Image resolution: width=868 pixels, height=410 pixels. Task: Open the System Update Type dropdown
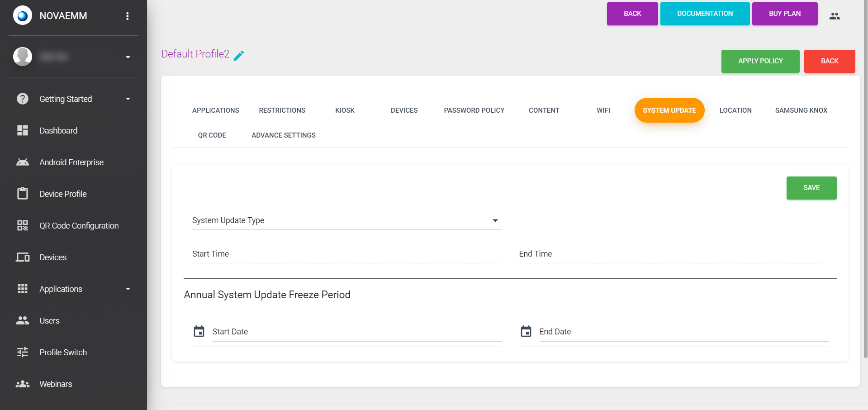tap(347, 220)
